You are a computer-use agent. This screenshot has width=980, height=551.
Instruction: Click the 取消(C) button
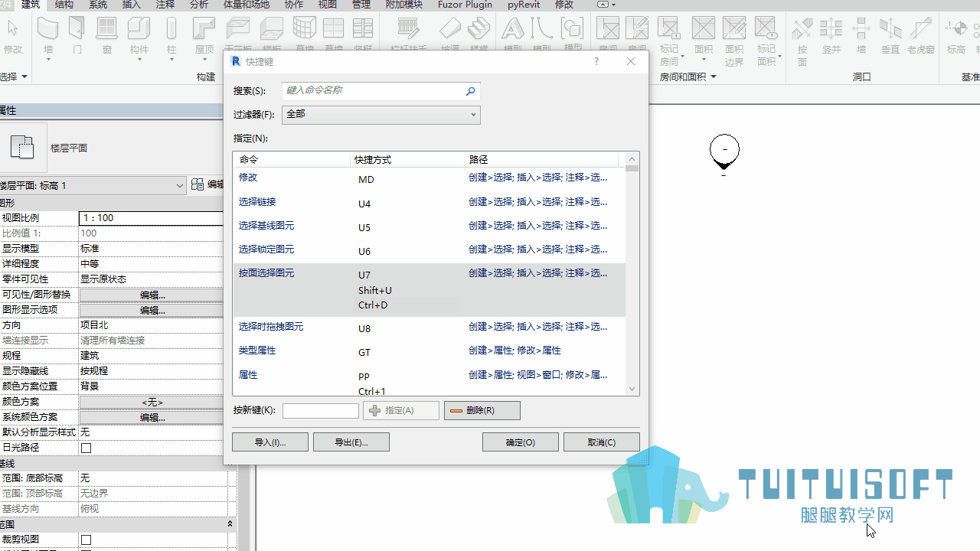tap(602, 442)
